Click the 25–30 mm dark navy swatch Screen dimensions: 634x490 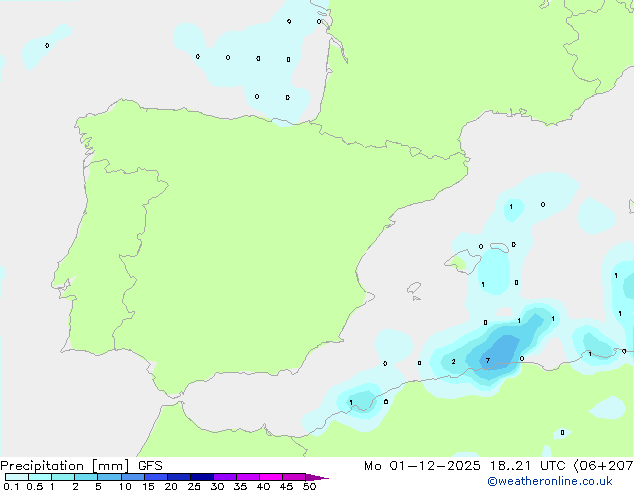click(x=202, y=477)
